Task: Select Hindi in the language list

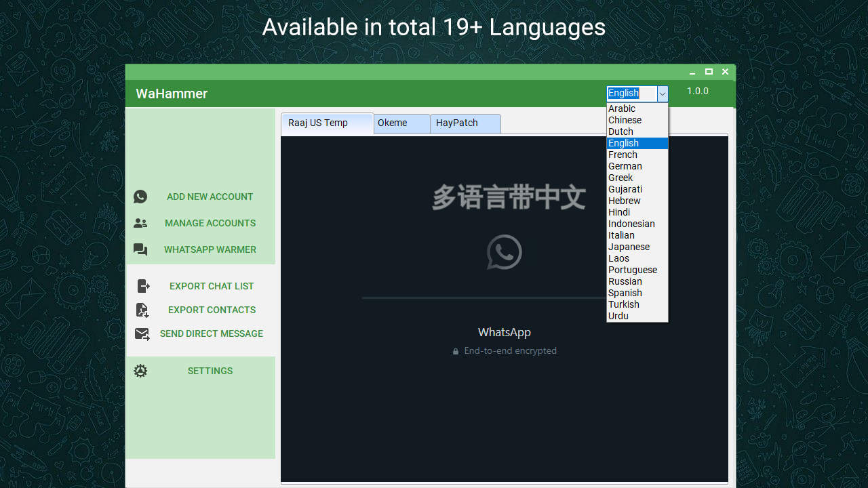Action: 637,212
